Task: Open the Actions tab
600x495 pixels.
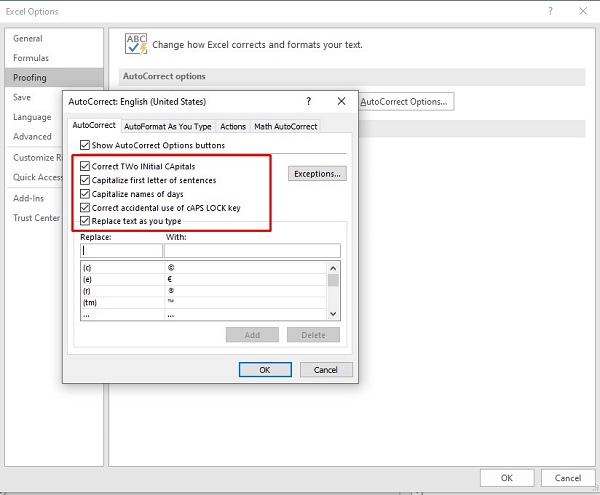Action: point(233,127)
